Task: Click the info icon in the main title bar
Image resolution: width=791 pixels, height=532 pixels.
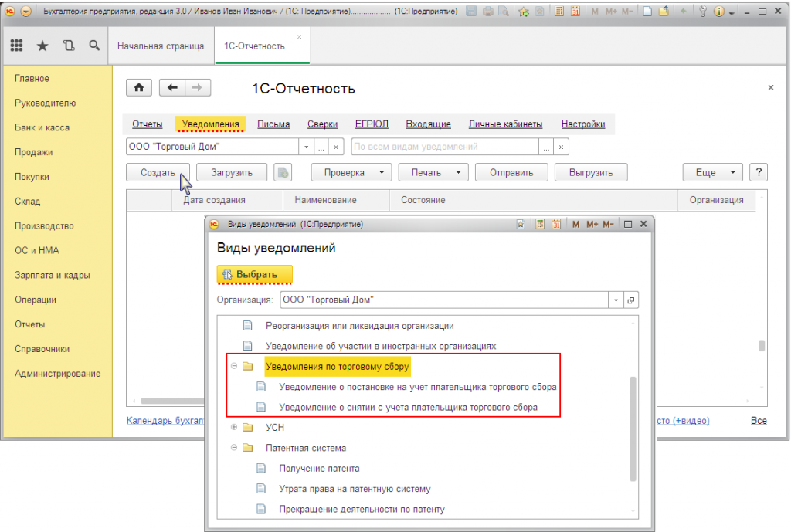Action: pyautogui.click(x=719, y=11)
